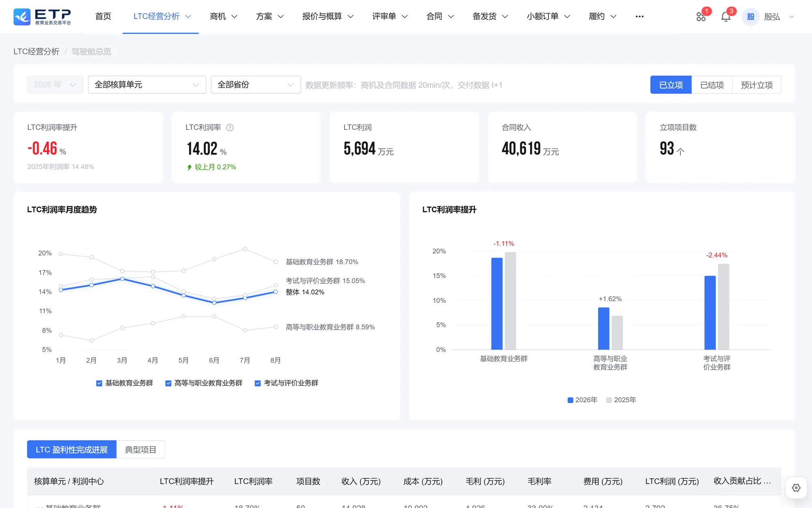Image resolution: width=812 pixels, height=508 pixels.
Task: Go to 首页 in navigation
Action: click(x=103, y=17)
